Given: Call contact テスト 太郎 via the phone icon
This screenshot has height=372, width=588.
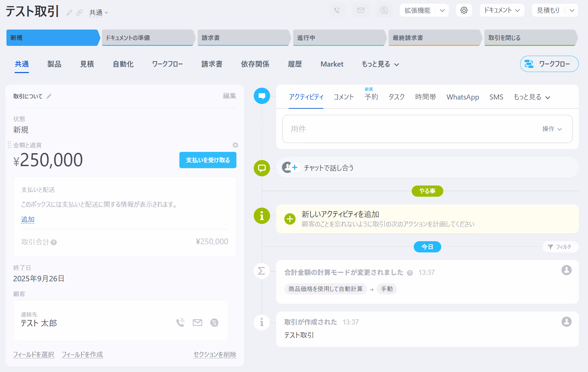Looking at the screenshot, I should coord(180,322).
